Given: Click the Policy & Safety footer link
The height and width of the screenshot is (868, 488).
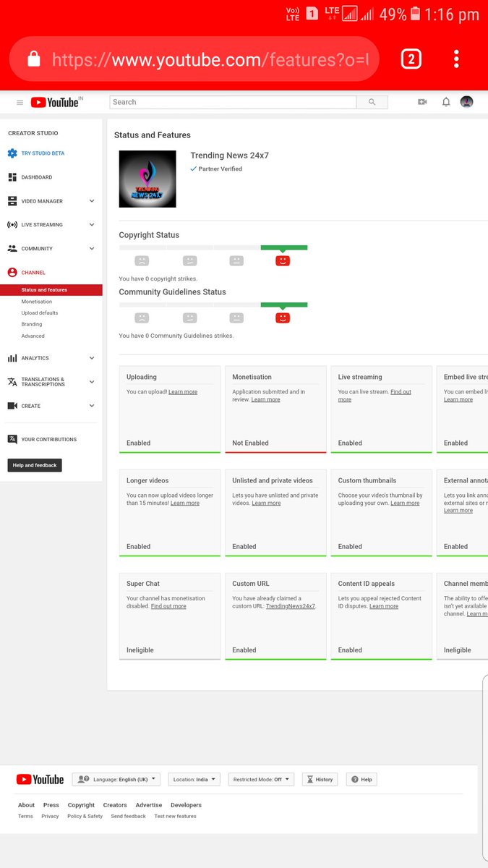Looking at the screenshot, I should tap(85, 816).
